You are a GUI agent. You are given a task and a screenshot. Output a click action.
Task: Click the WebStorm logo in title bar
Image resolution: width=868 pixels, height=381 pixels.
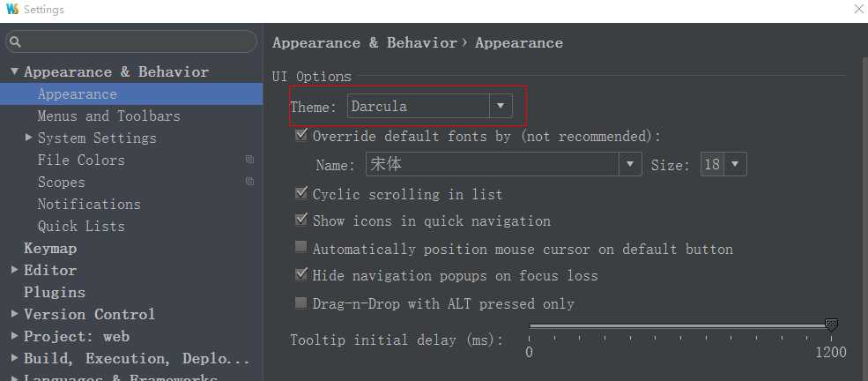(12, 9)
